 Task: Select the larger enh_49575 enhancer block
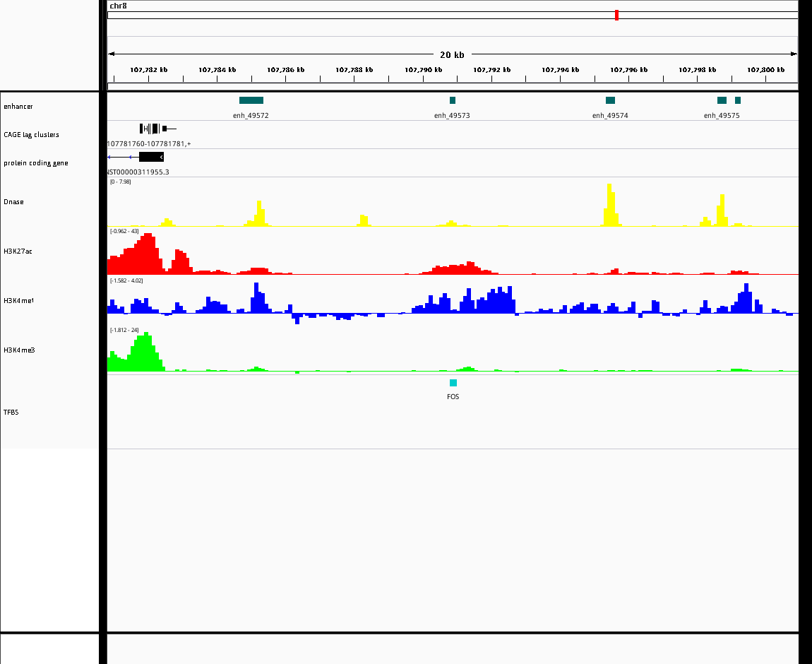coord(722,100)
